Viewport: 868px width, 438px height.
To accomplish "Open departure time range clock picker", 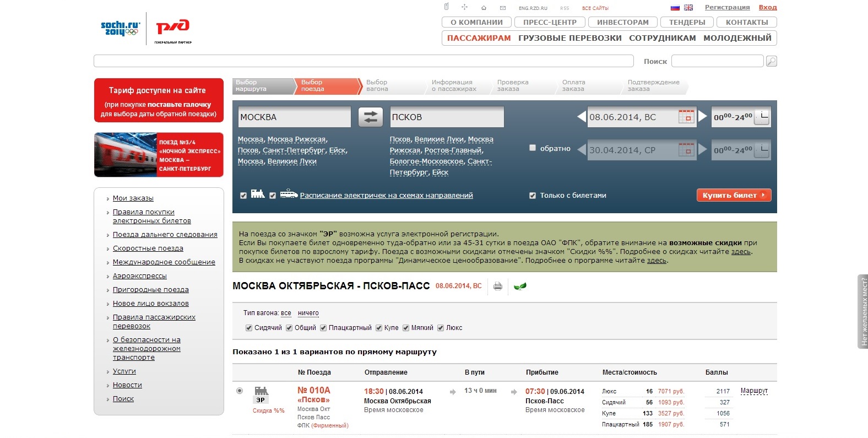I will [x=761, y=117].
